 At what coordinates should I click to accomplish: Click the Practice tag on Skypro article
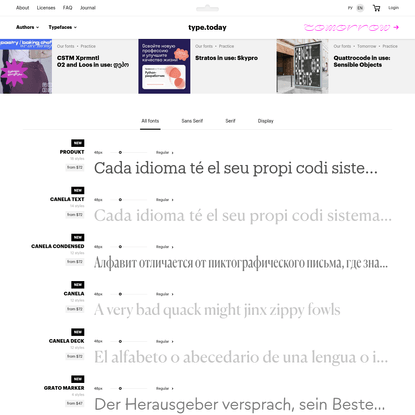tap(226, 46)
